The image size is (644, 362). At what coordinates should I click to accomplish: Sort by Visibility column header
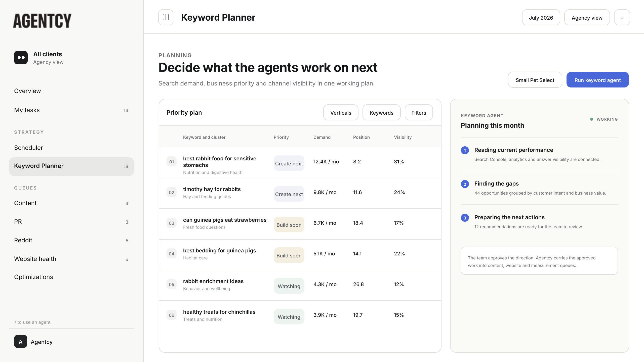point(403,137)
